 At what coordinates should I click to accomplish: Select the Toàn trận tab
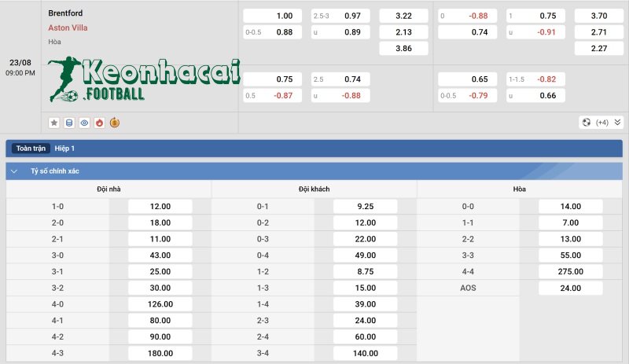click(x=31, y=148)
